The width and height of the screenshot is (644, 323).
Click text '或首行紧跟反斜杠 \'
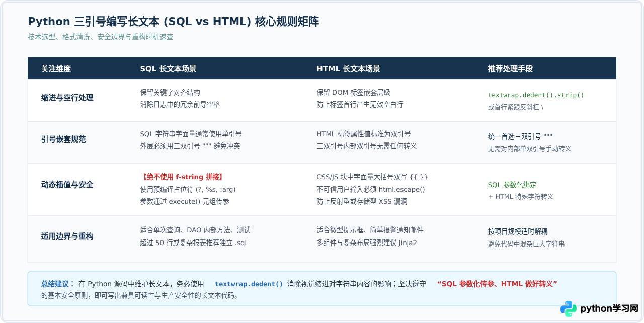516,107
